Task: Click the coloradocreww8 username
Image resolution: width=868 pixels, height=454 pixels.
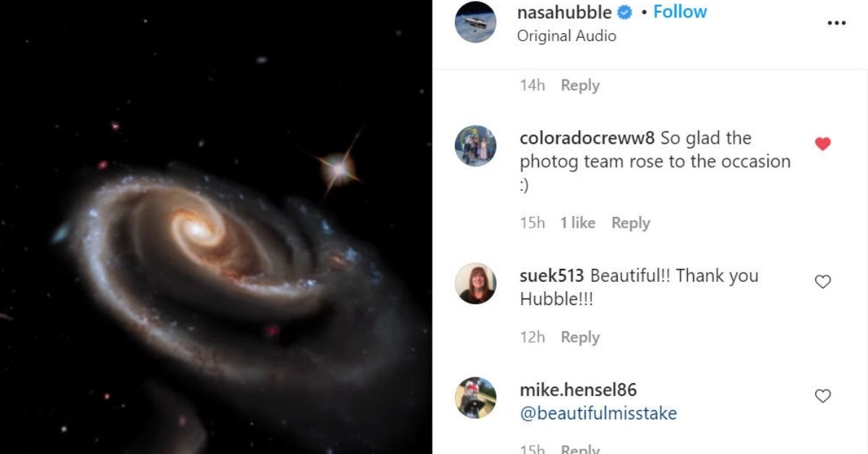Action: [587, 138]
